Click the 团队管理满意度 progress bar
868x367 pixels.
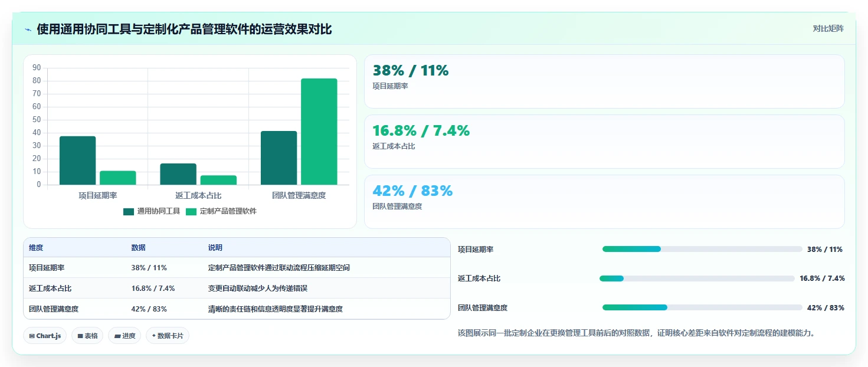(x=702, y=307)
